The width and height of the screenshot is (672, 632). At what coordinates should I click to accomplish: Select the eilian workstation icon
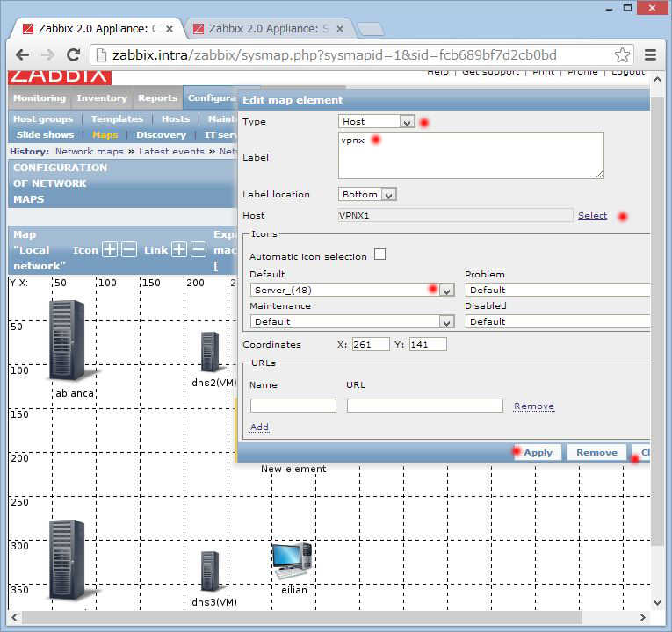[x=293, y=561]
